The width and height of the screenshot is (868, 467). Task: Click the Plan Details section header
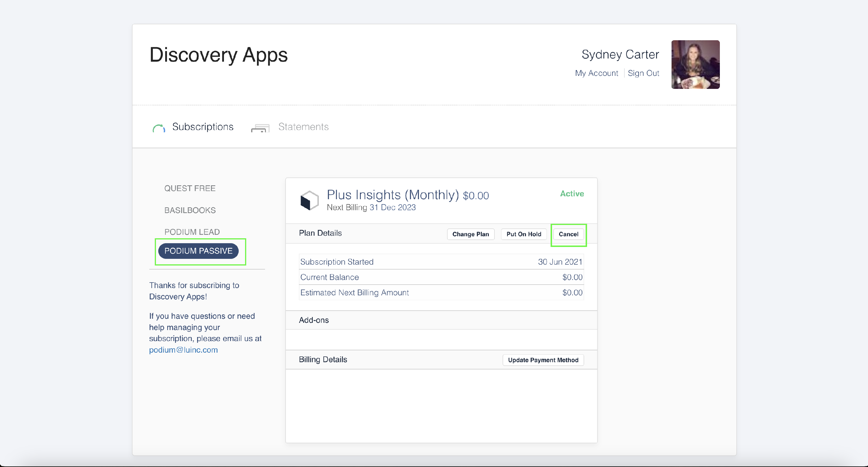320,233
